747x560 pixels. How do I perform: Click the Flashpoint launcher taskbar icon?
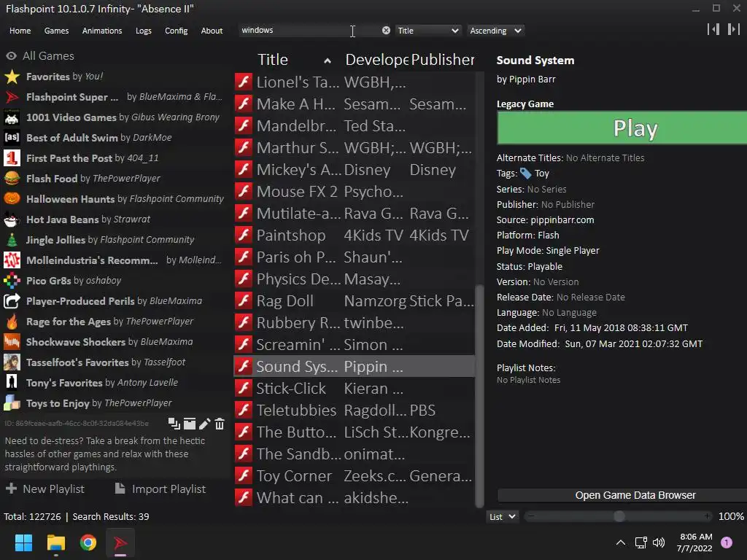120,542
